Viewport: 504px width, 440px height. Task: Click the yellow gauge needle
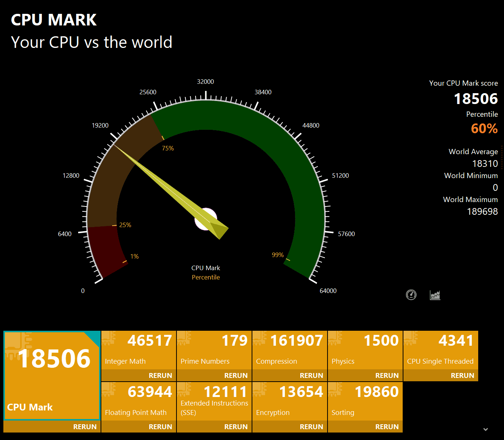[x=171, y=192]
